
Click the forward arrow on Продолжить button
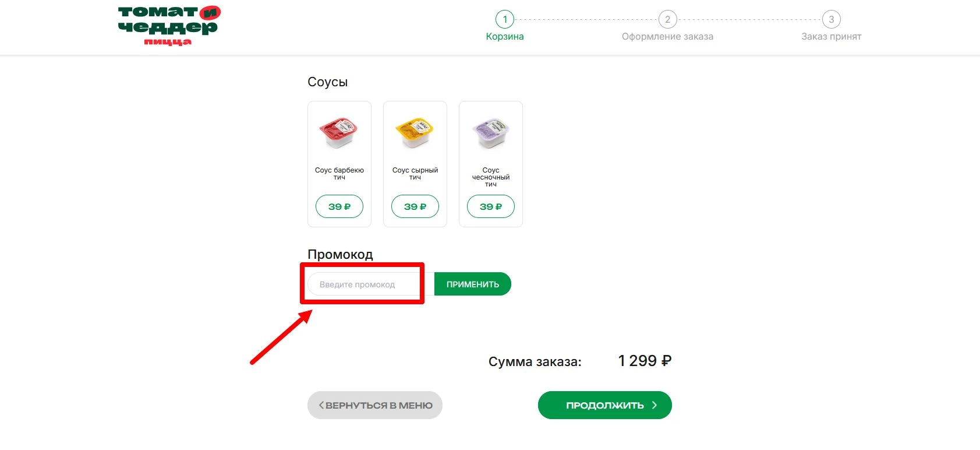point(655,405)
